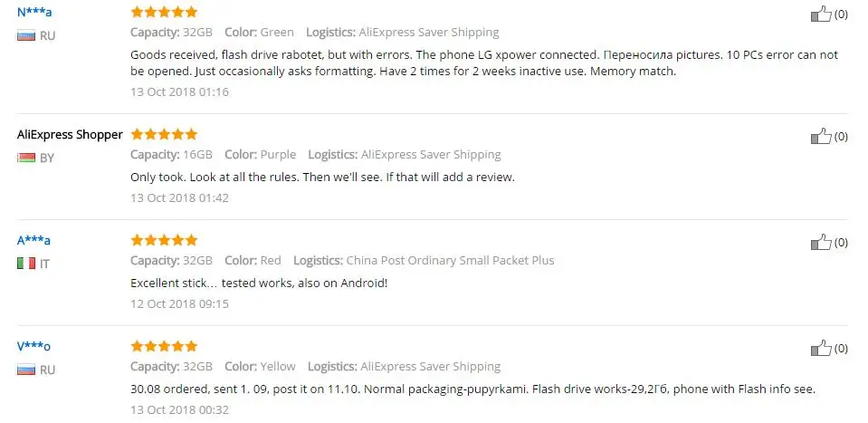
Task: Click five-star rating on N***a's review
Action: (164, 12)
